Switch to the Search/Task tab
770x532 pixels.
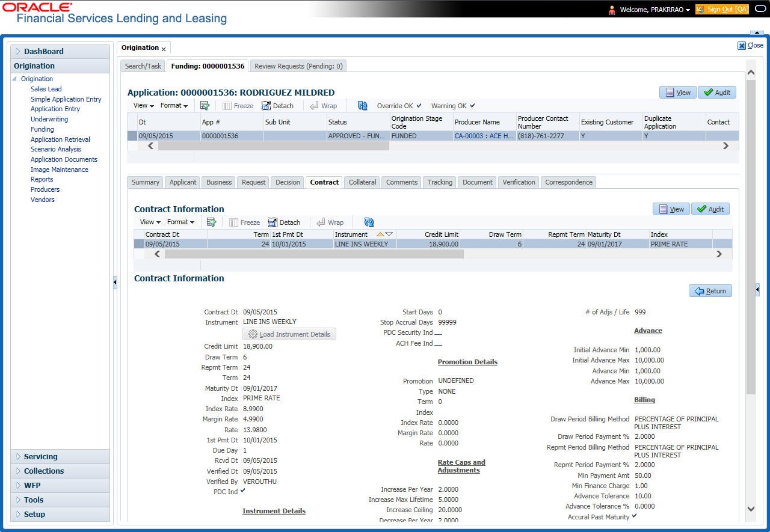click(143, 66)
